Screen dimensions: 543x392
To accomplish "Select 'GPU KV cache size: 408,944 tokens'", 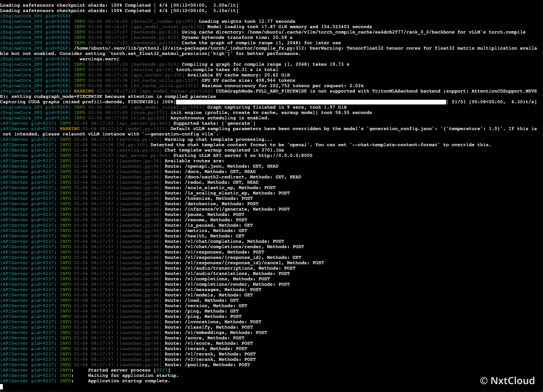I will pos(248,80).
